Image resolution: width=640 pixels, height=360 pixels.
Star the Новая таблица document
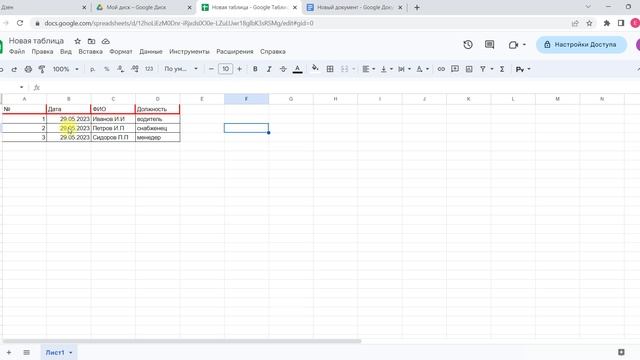click(78, 41)
